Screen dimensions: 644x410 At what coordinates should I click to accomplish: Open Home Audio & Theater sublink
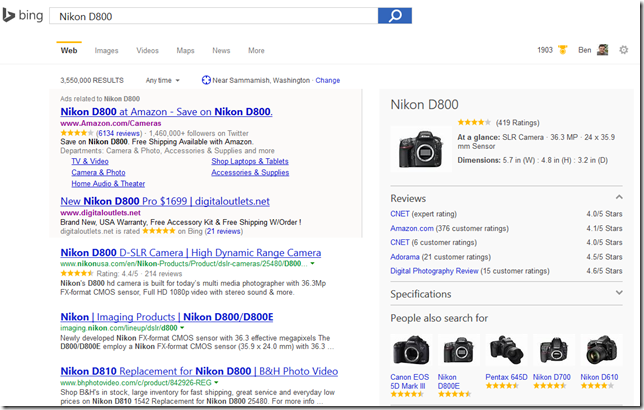(x=108, y=184)
